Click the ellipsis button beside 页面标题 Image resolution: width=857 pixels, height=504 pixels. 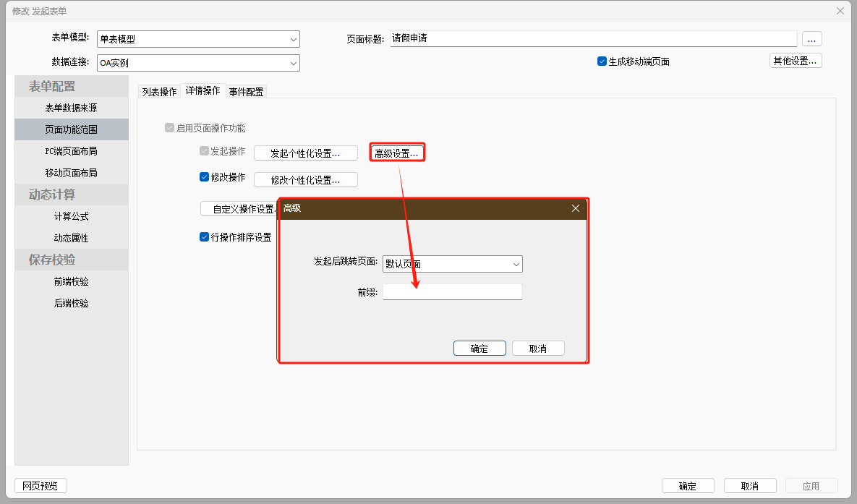pyautogui.click(x=811, y=39)
